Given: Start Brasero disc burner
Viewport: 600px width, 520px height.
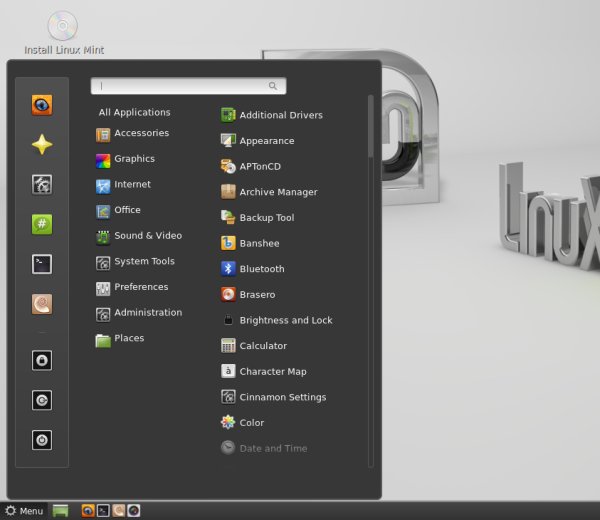Looking at the screenshot, I should (256, 295).
